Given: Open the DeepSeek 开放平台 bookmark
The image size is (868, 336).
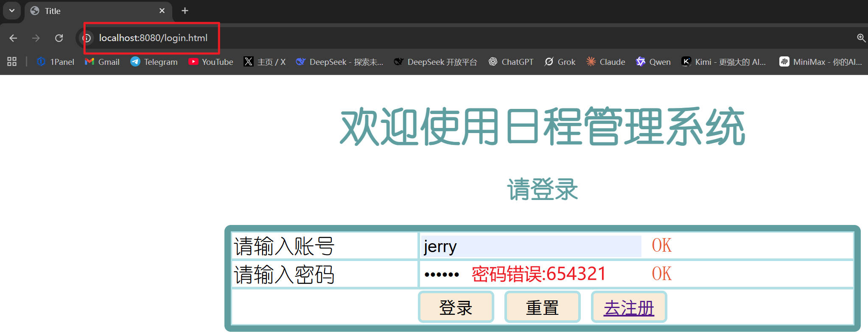Looking at the screenshot, I should click(435, 62).
